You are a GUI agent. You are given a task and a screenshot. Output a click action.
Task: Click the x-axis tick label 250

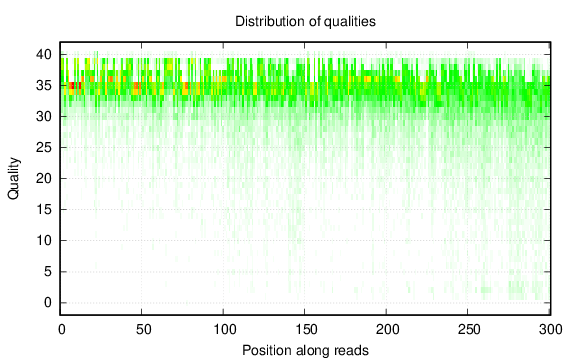469,329
